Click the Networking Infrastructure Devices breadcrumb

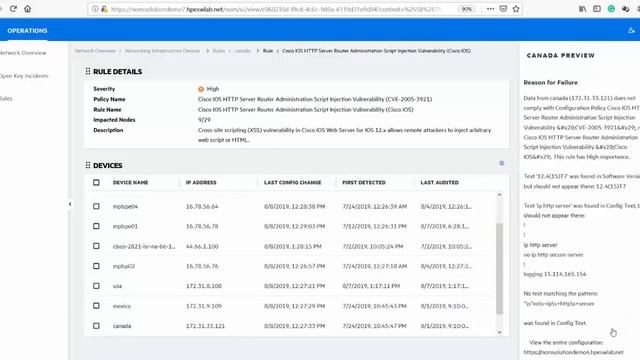(162, 51)
